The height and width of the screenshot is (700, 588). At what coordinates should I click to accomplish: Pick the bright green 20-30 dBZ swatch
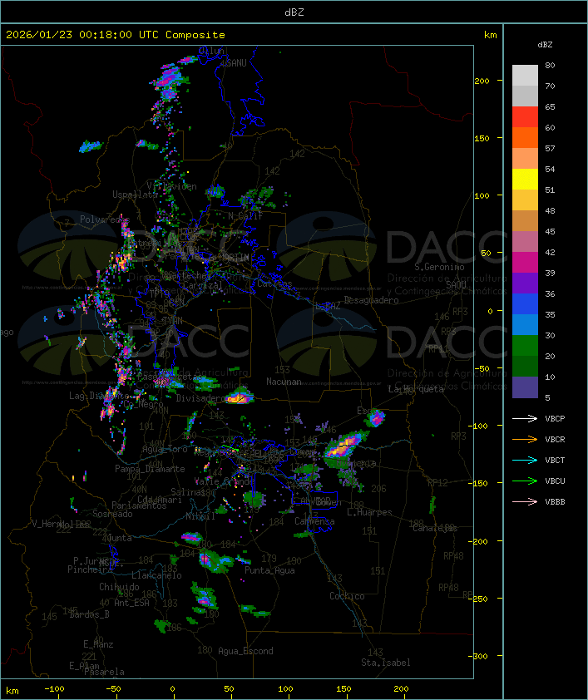[525, 346]
